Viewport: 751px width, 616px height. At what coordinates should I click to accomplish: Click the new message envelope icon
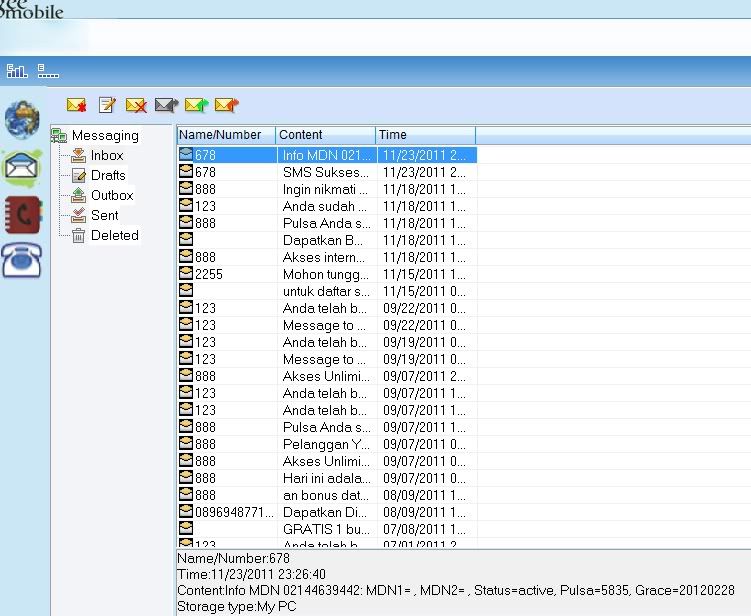[x=77, y=105]
